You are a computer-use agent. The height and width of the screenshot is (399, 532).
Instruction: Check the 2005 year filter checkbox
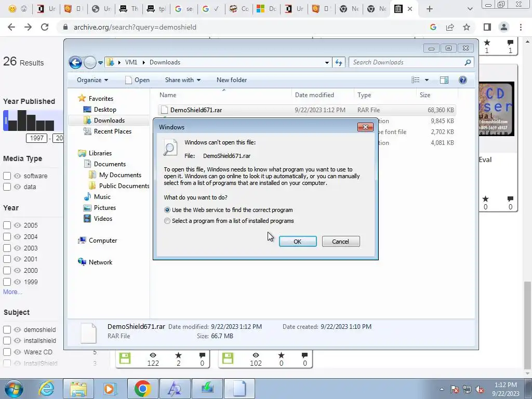tap(7, 225)
